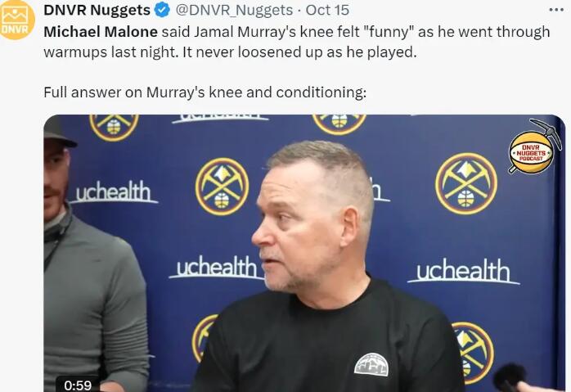The width and height of the screenshot is (571, 392).
Task: Open the DNVR profile avatar
Action: coord(16,19)
